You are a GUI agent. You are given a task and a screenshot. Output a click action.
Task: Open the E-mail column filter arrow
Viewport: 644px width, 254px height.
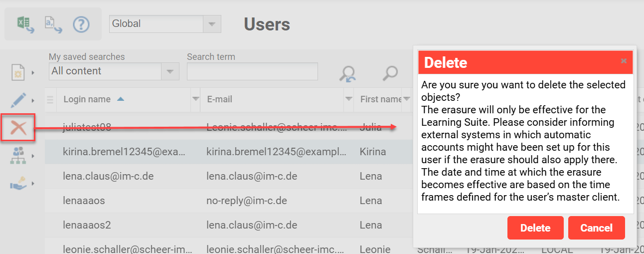(349, 99)
